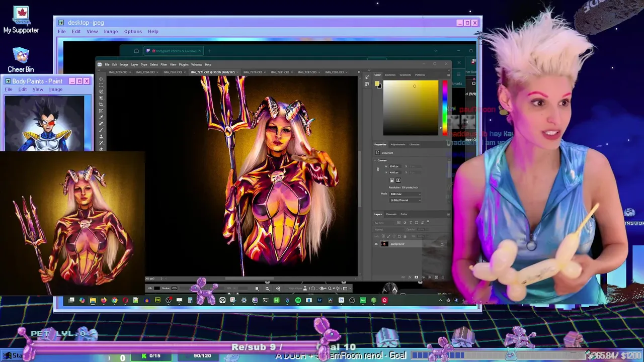Toggle the layer filtering on/off switch

tap(428, 221)
